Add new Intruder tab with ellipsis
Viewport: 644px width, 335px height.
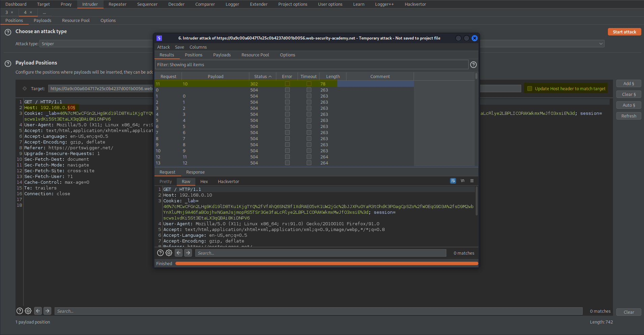tap(44, 12)
